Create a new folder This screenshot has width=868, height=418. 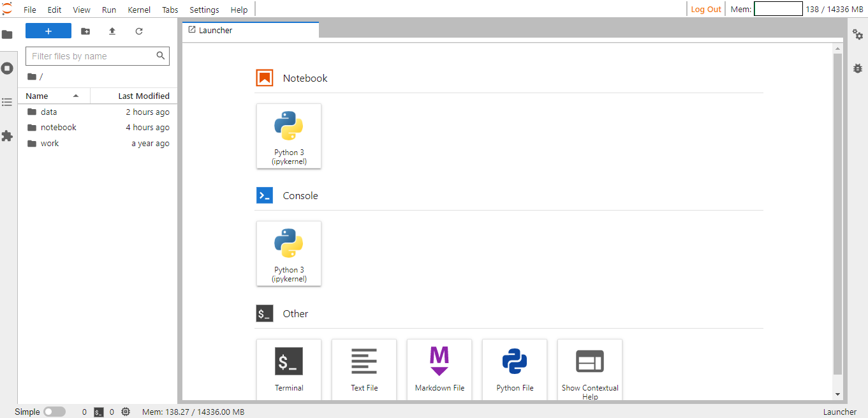pos(85,30)
